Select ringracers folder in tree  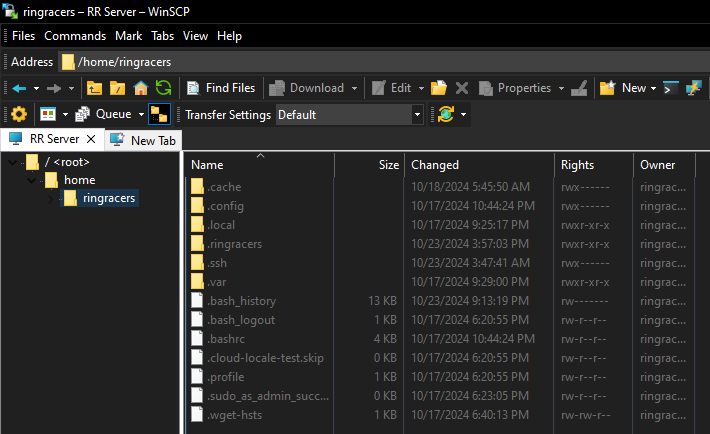point(109,198)
